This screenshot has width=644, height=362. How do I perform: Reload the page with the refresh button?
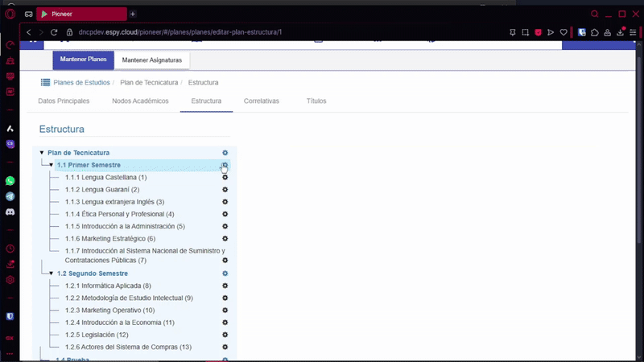point(55,32)
